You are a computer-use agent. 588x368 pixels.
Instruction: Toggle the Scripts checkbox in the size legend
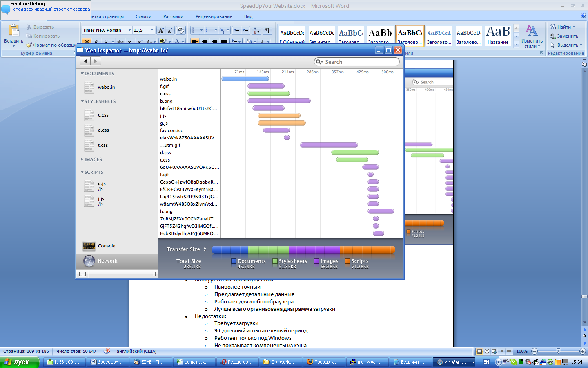(x=347, y=261)
